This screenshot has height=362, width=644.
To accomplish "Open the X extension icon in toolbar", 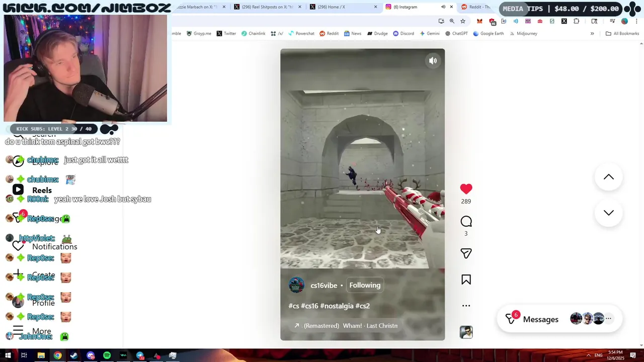I will [x=564, y=21].
